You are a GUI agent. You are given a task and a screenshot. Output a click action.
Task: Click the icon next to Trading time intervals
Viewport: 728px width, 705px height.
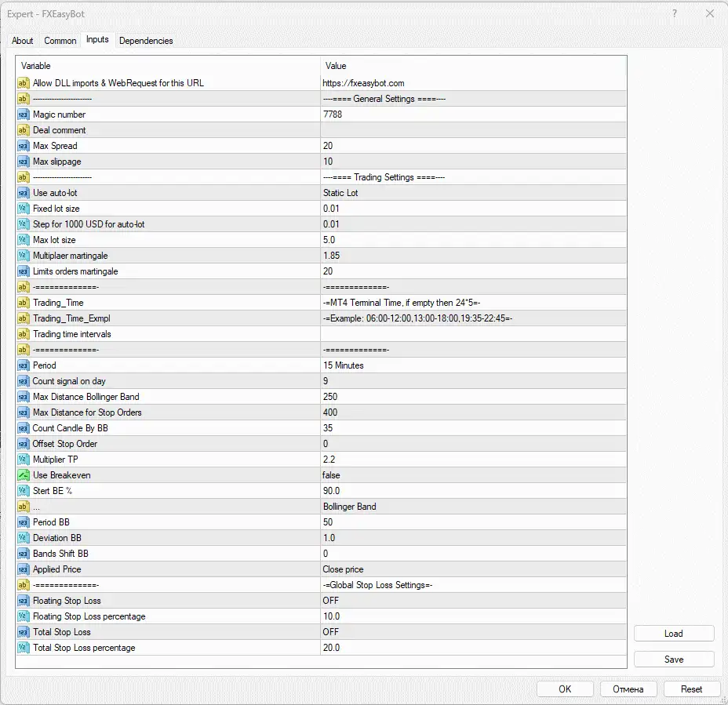(23, 334)
